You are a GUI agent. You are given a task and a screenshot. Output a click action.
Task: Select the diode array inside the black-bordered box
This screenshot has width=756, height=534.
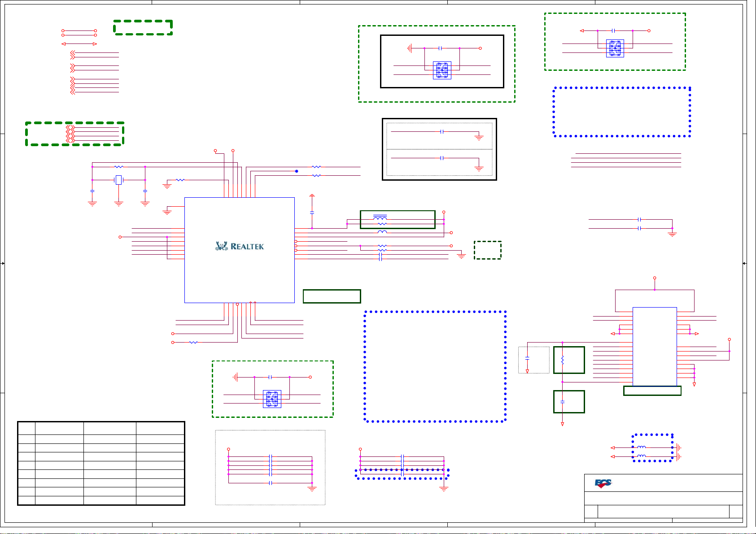pos(442,70)
